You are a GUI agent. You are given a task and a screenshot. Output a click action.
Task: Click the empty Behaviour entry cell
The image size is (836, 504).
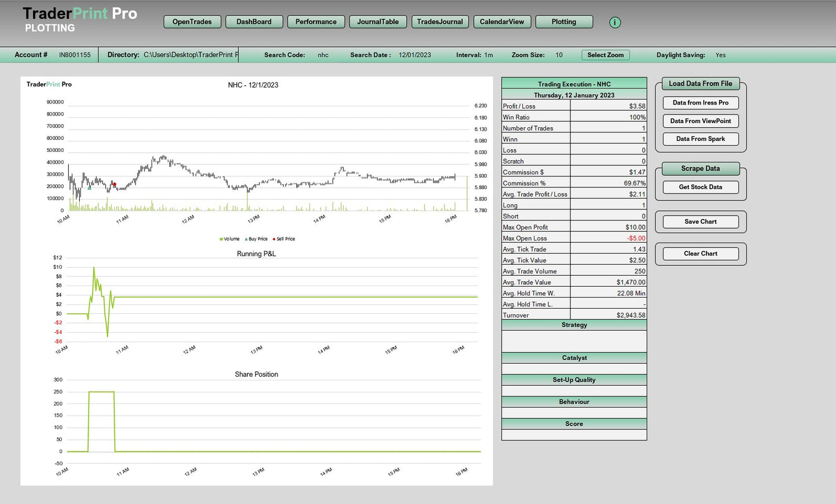pos(574,413)
